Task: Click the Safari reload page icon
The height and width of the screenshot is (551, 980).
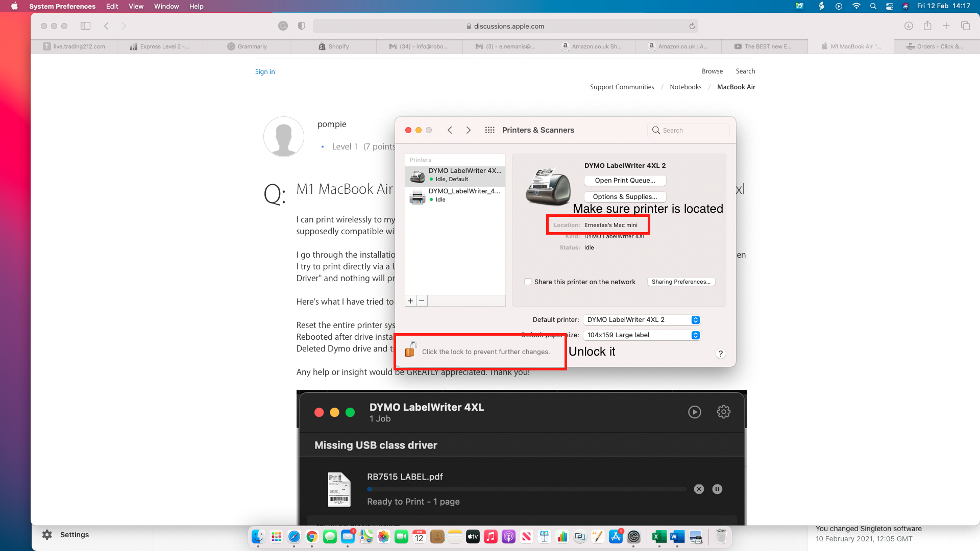Action: (692, 26)
